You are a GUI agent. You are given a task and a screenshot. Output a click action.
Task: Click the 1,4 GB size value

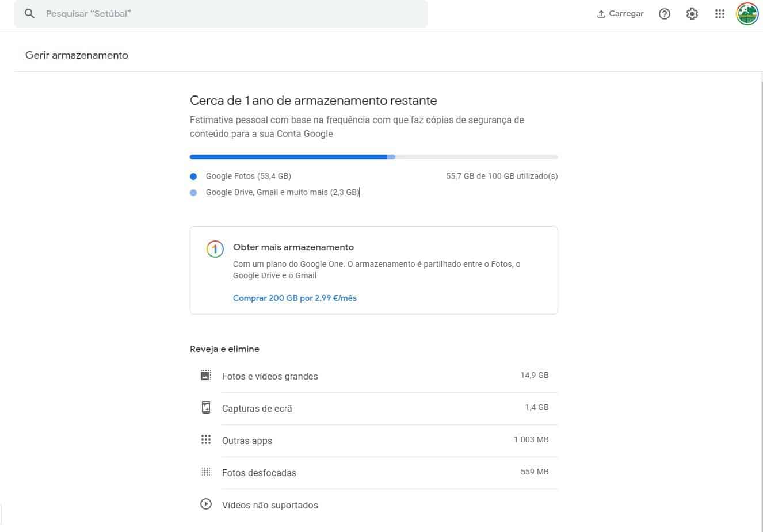537,407
